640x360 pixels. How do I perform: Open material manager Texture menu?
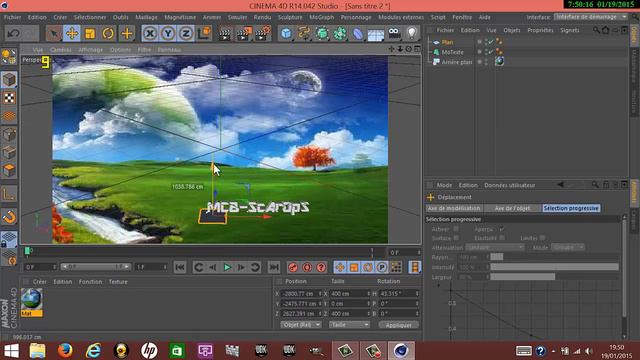click(x=118, y=282)
